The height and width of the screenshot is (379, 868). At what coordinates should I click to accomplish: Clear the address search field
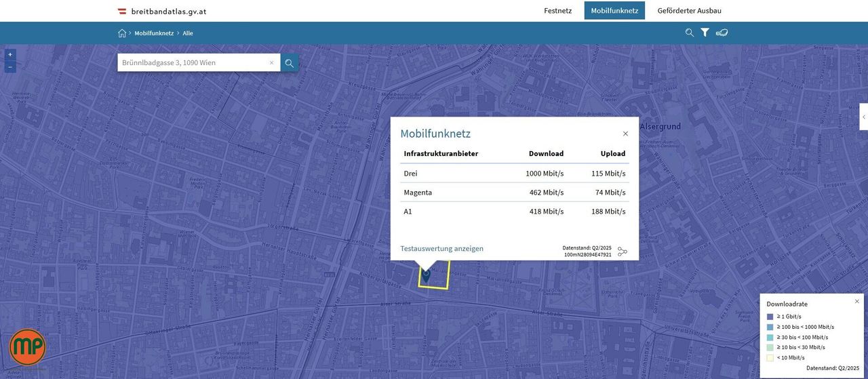(x=271, y=63)
